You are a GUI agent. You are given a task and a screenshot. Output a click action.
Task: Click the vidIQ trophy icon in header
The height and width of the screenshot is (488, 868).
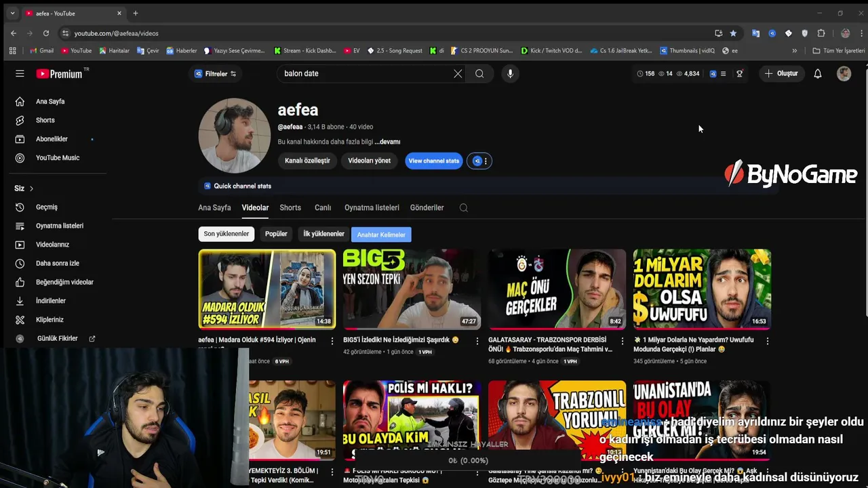[739, 73]
